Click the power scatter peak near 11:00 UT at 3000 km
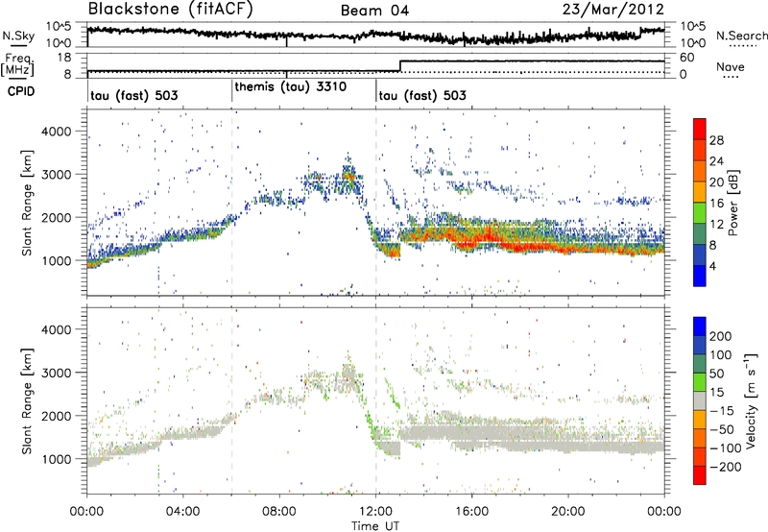Viewport: 768px width, 532px height. [x=348, y=175]
